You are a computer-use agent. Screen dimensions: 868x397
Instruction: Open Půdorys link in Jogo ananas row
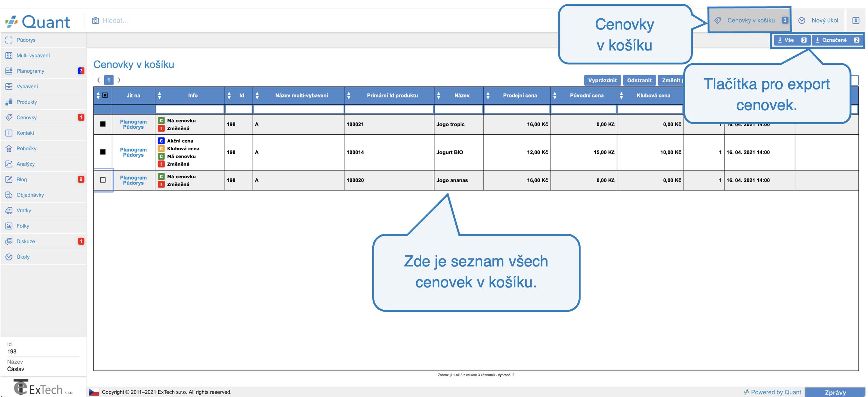pyautogui.click(x=133, y=183)
